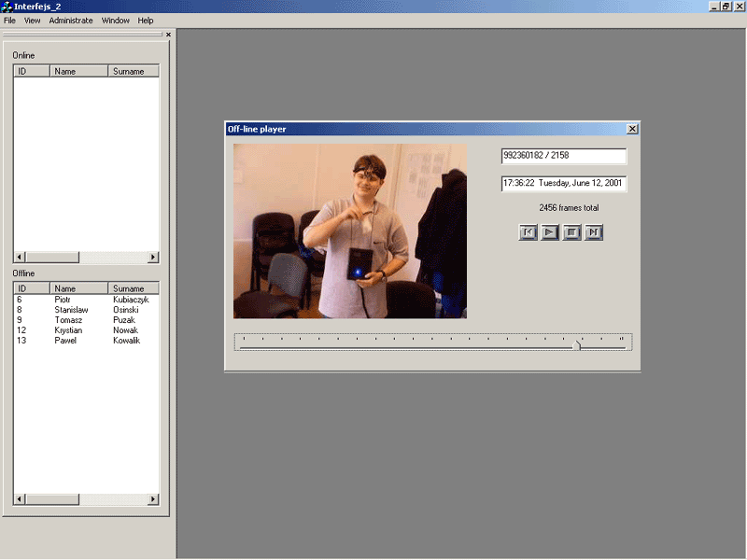Click surname Osinski in Offline list
Screen dimensions: 747x560
click(126, 310)
